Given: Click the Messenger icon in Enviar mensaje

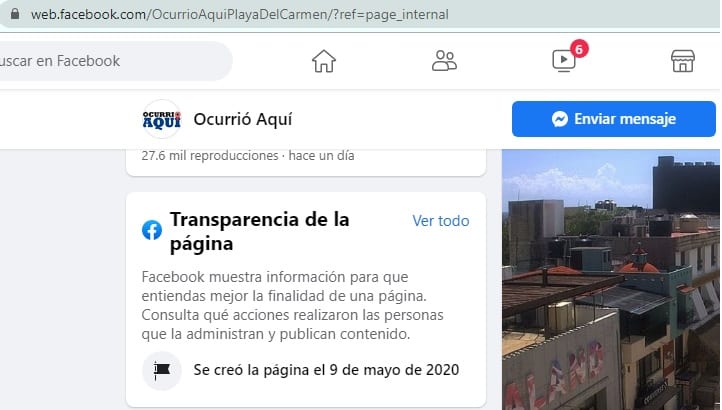Looking at the screenshot, I should tap(559, 119).
